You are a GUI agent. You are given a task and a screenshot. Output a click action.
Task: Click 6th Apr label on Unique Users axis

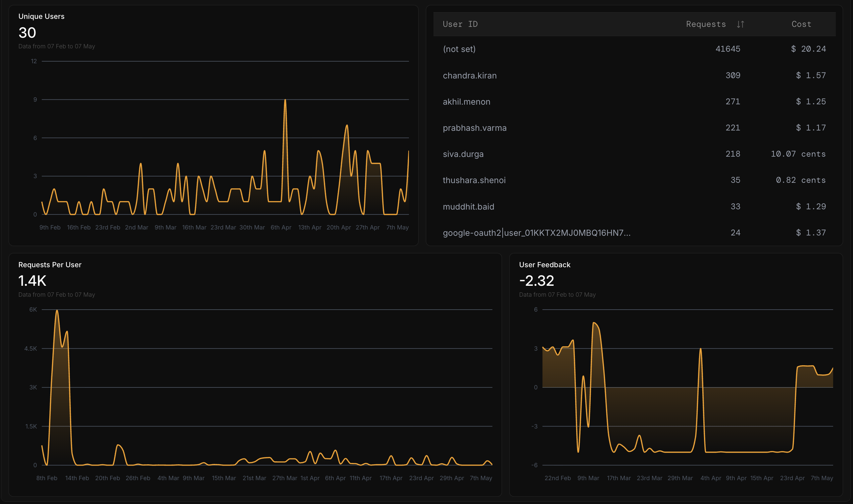(281, 227)
